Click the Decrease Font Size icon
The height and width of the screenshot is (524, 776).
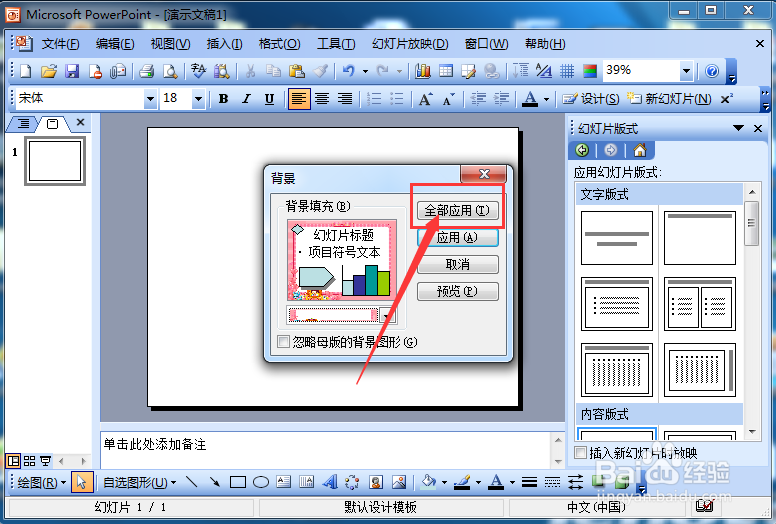448,99
